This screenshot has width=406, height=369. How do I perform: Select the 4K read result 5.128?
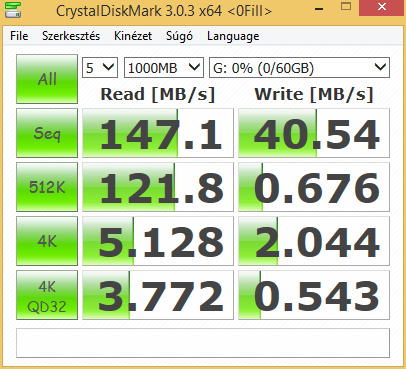coord(158,241)
